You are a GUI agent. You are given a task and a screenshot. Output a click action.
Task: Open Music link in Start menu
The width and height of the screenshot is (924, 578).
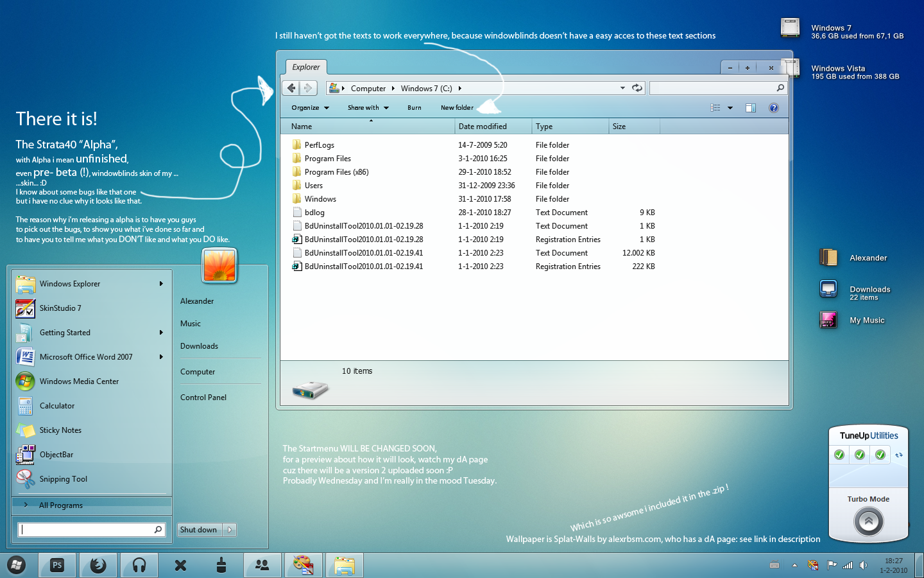pos(191,324)
